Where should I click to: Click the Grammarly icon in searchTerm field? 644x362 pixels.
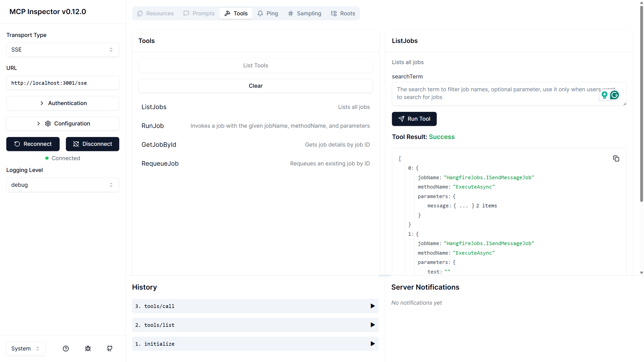pos(614,95)
